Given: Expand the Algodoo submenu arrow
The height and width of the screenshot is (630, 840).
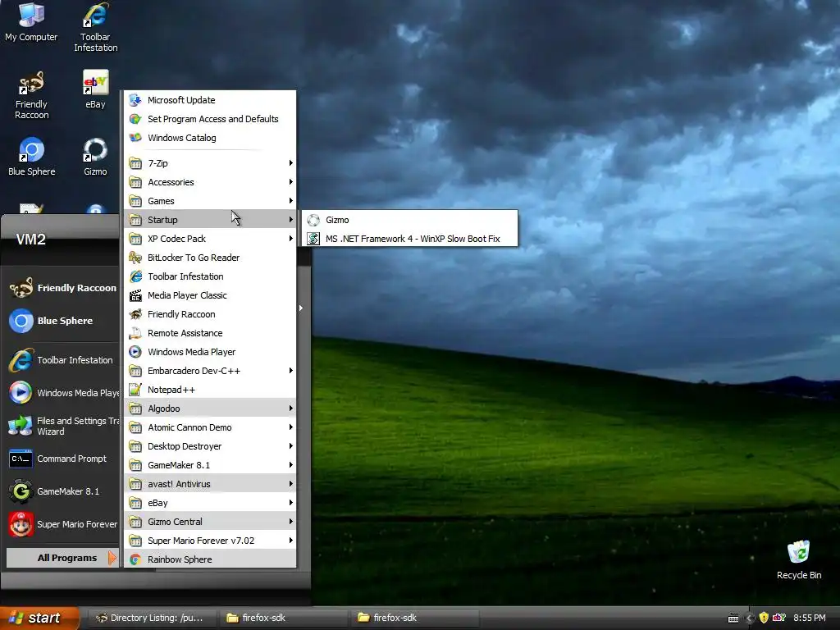Looking at the screenshot, I should pyautogui.click(x=290, y=409).
